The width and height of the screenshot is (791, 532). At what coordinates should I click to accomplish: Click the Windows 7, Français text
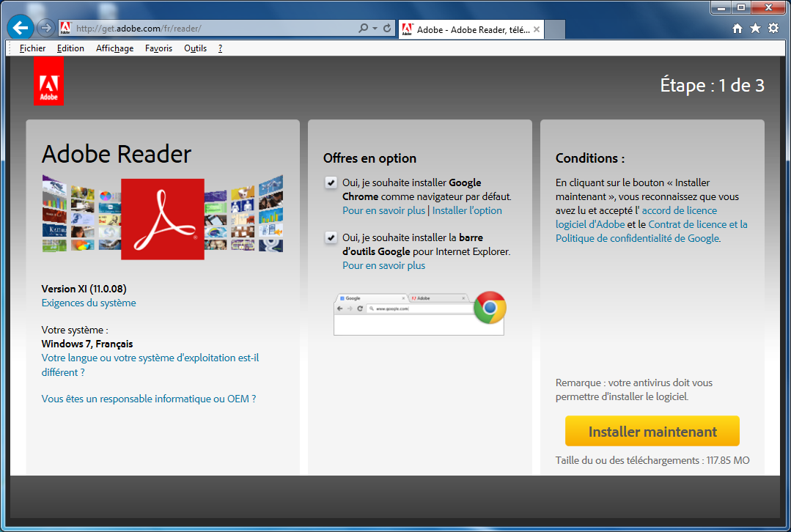pos(87,344)
